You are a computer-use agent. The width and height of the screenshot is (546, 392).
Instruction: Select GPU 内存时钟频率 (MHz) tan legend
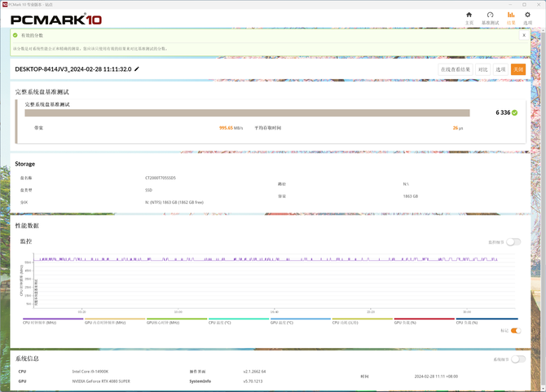point(115,321)
